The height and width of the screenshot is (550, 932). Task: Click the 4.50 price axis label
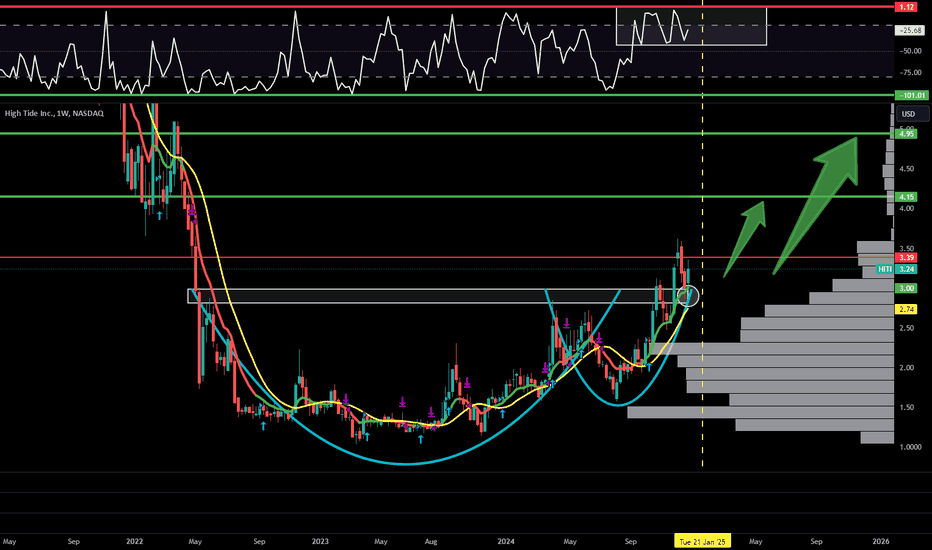pos(906,169)
